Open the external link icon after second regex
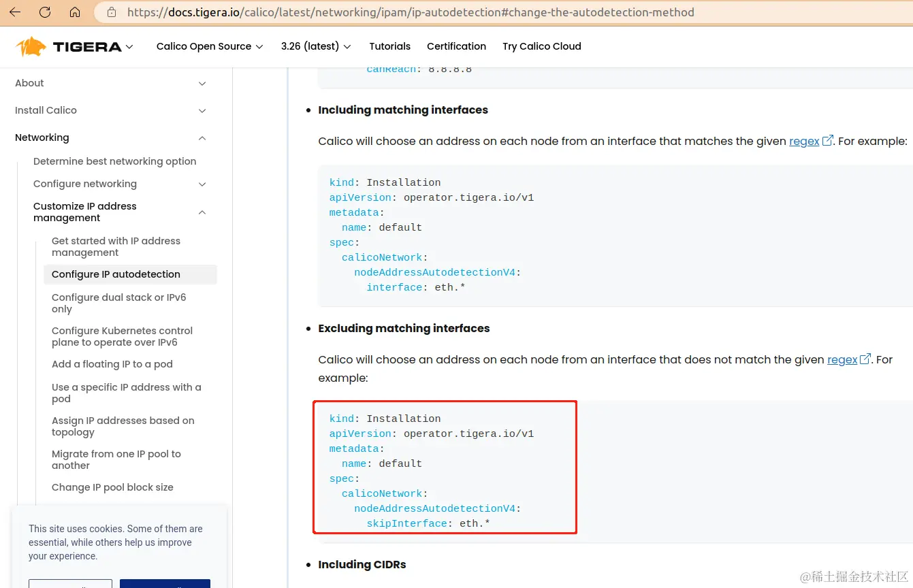 pos(866,359)
